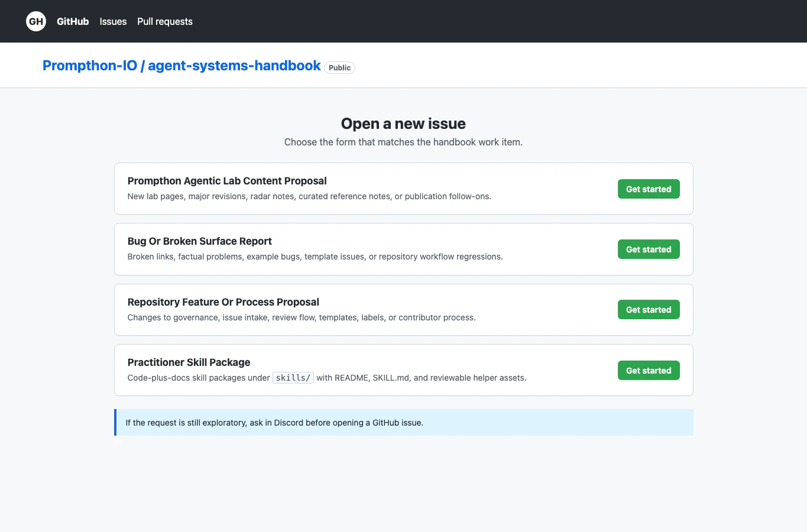Open the GitHub home link
Screen dimensions: 807x532
73,21
